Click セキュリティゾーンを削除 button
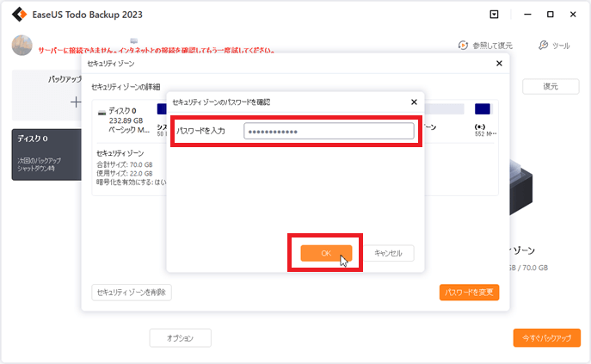The image size is (591, 364). 132,293
